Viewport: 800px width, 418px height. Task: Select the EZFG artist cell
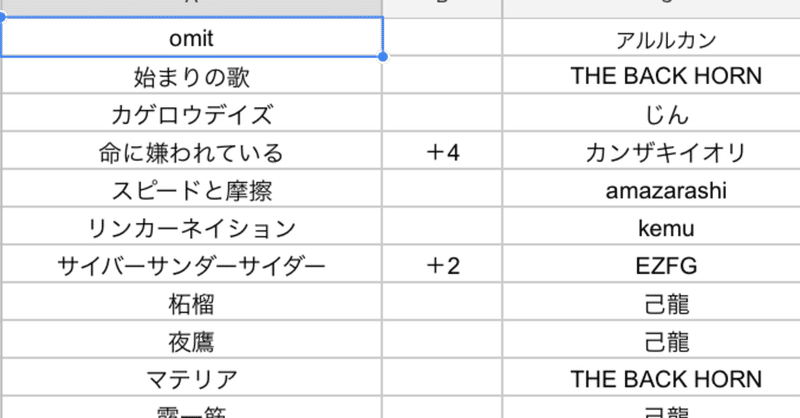pos(664,266)
